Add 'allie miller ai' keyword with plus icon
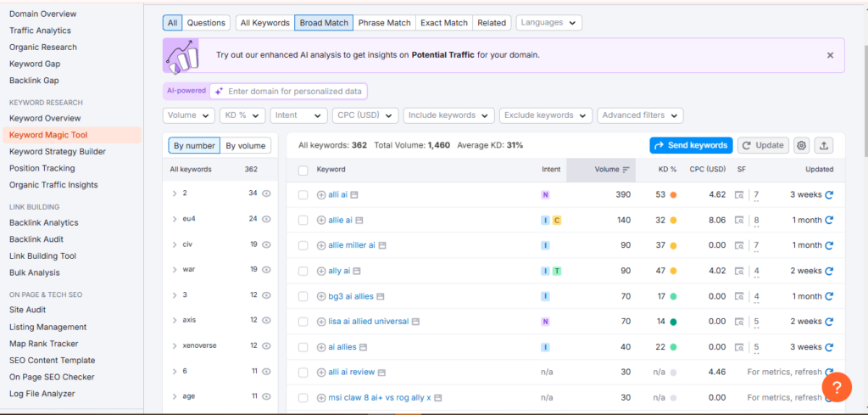The width and height of the screenshot is (868, 415). click(x=321, y=245)
